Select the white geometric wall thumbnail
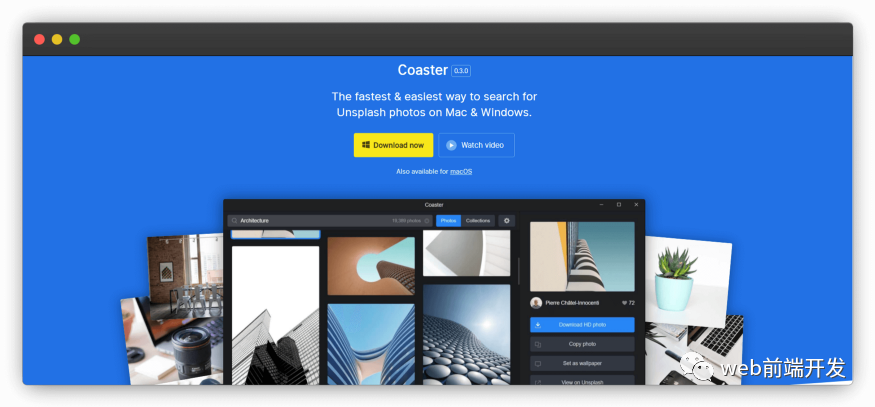The height and width of the screenshot is (407, 875). pos(467,253)
